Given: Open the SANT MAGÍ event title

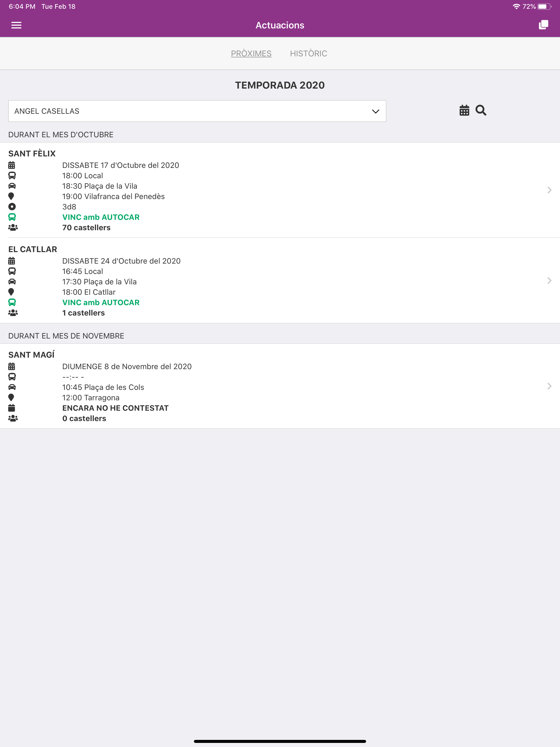Looking at the screenshot, I should pyautogui.click(x=31, y=355).
